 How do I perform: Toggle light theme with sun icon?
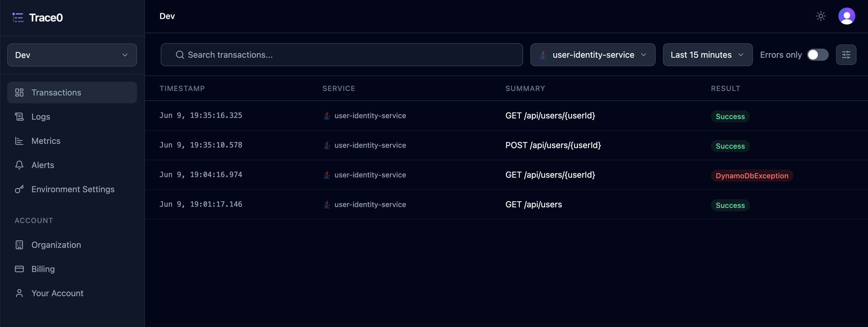click(821, 16)
